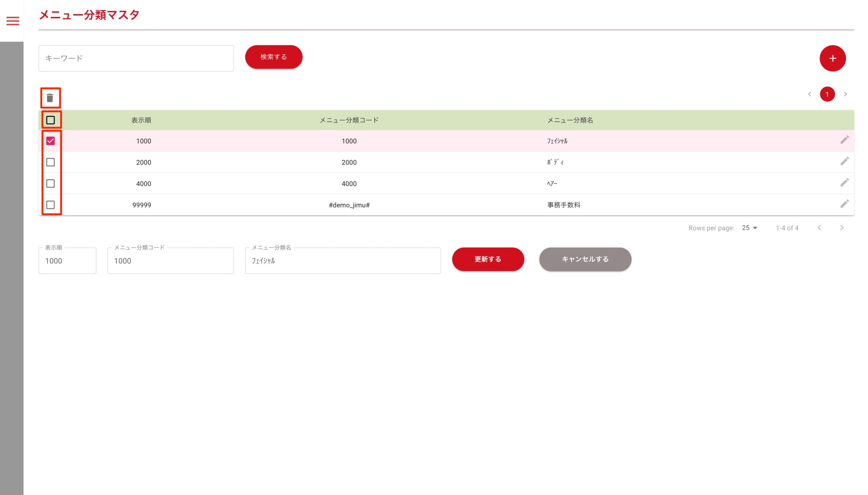Click the 更新する update button

(488, 259)
